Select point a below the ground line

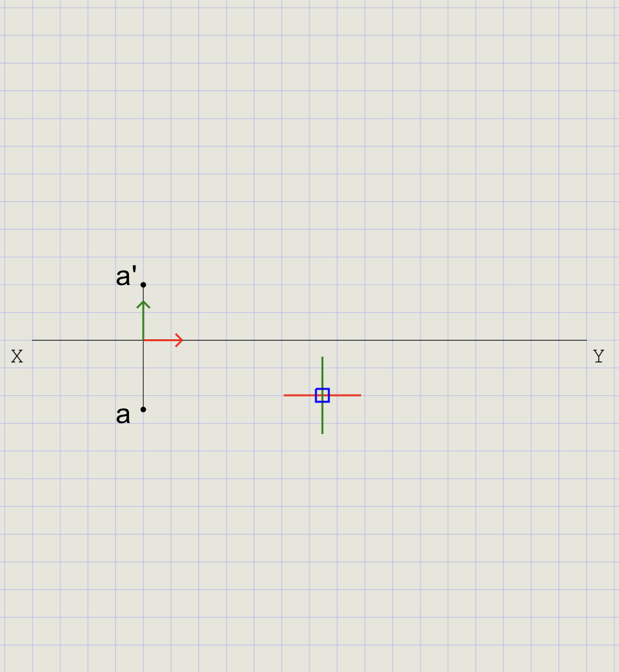[x=143, y=409]
